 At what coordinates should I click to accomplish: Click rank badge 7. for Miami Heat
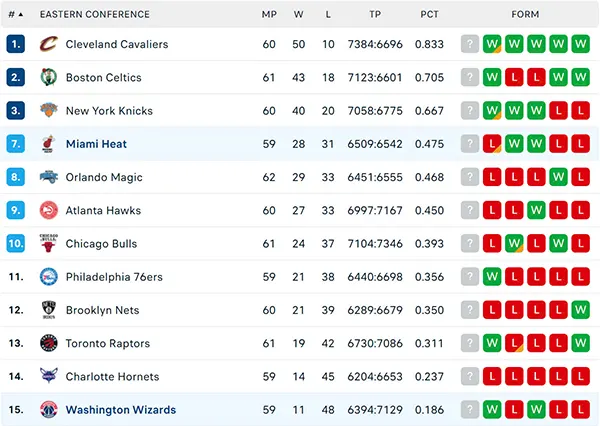[16, 144]
